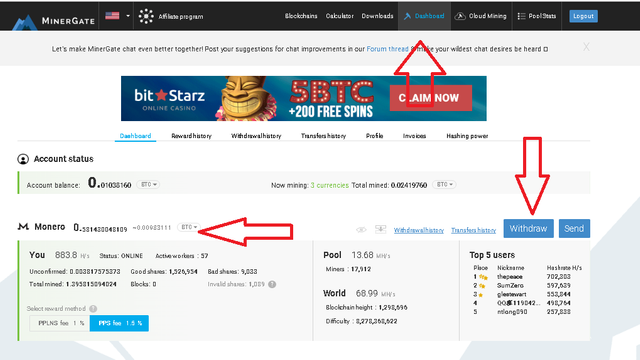Click the Active workers : 57 text
The image size is (640, 360).
point(182,256)
